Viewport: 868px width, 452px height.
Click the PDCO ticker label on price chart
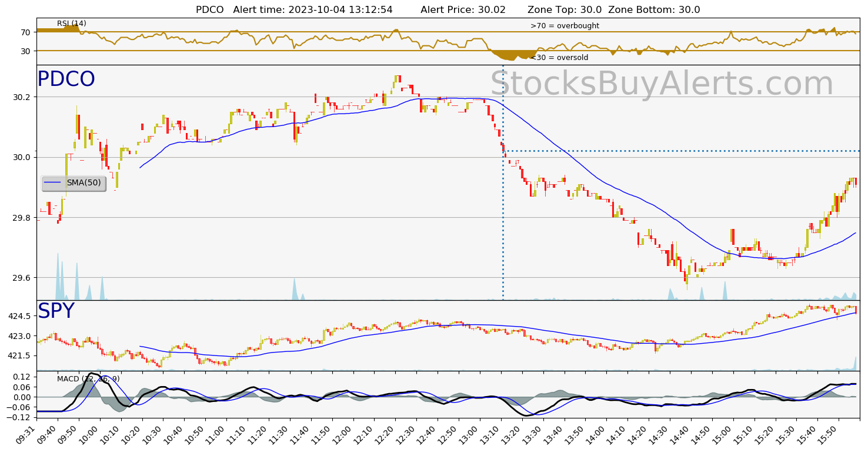point(66,79)
